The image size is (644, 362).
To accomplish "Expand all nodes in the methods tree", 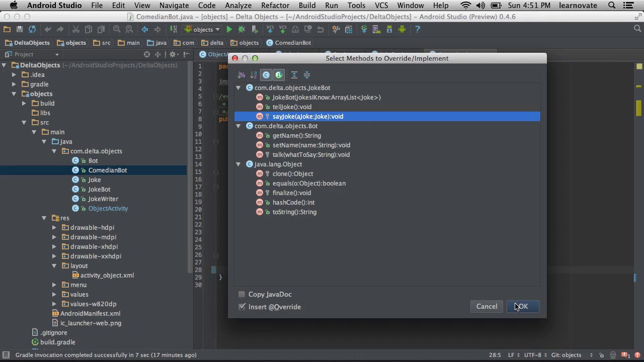I will tap(294, 75).
